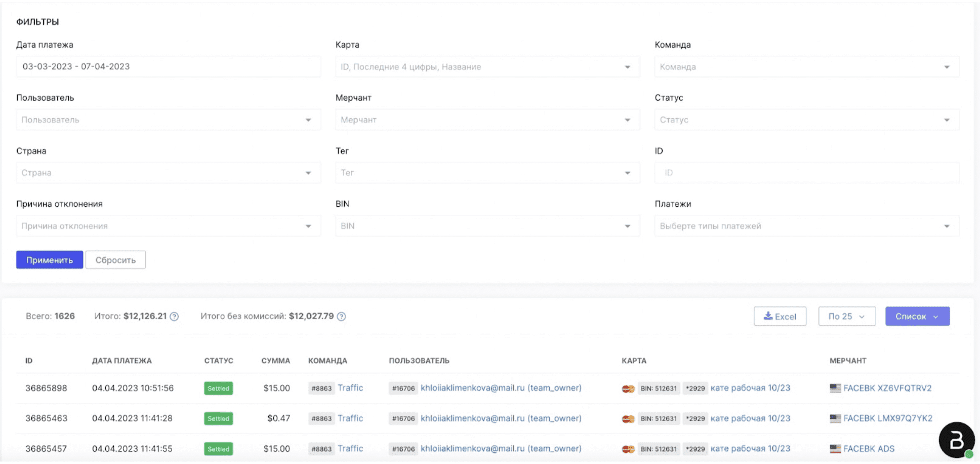980x464 pixels.
Task: Open merchant FACEBK LMX97Q7YK2 link
Action: point(888,418)
